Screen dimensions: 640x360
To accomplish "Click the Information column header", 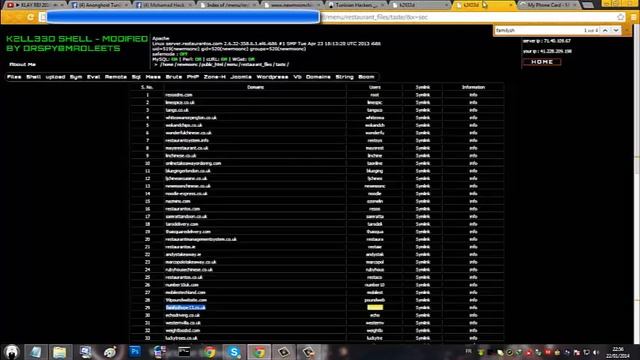I will [x=473, y=87].
